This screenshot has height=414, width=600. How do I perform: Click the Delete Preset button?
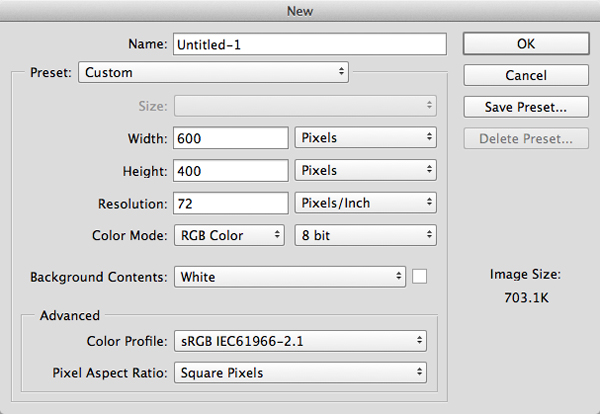tap(525, 138)
